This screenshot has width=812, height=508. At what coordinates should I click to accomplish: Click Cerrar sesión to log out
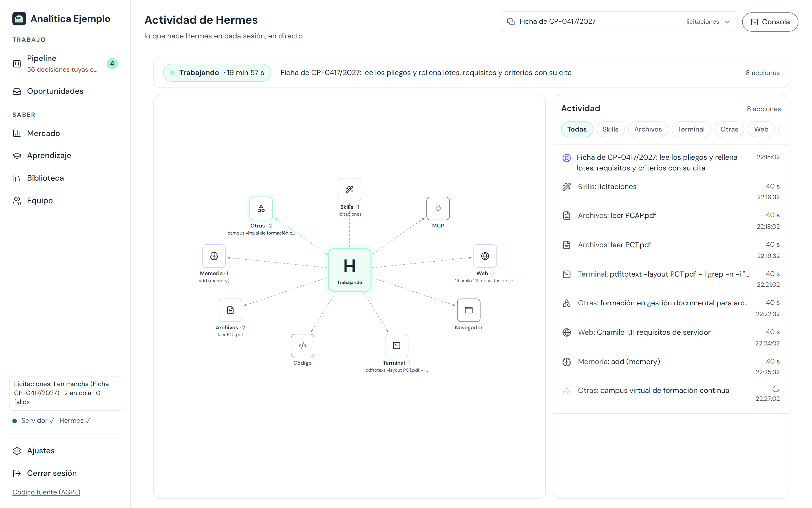[65, 473]
